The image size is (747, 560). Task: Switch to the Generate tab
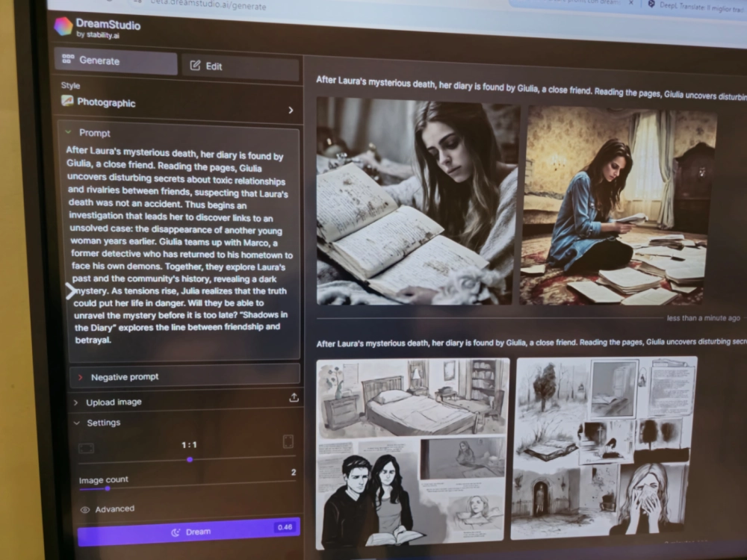point(117,61)
